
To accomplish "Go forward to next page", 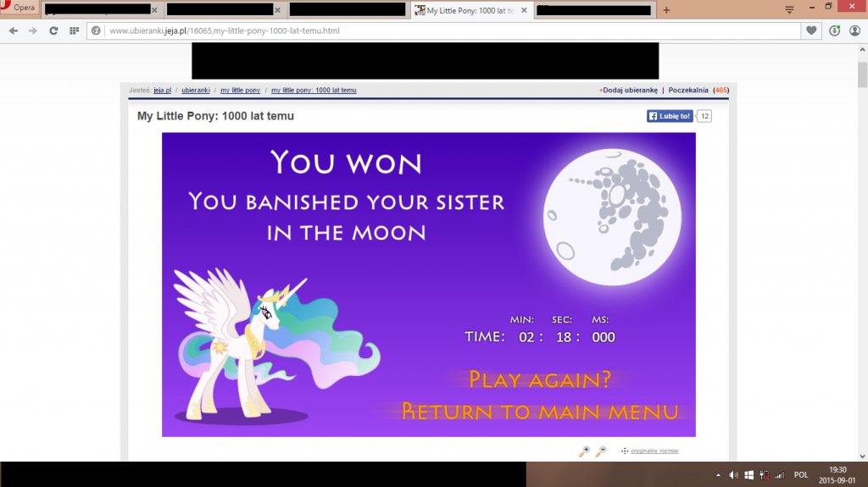I will (33, 31).
